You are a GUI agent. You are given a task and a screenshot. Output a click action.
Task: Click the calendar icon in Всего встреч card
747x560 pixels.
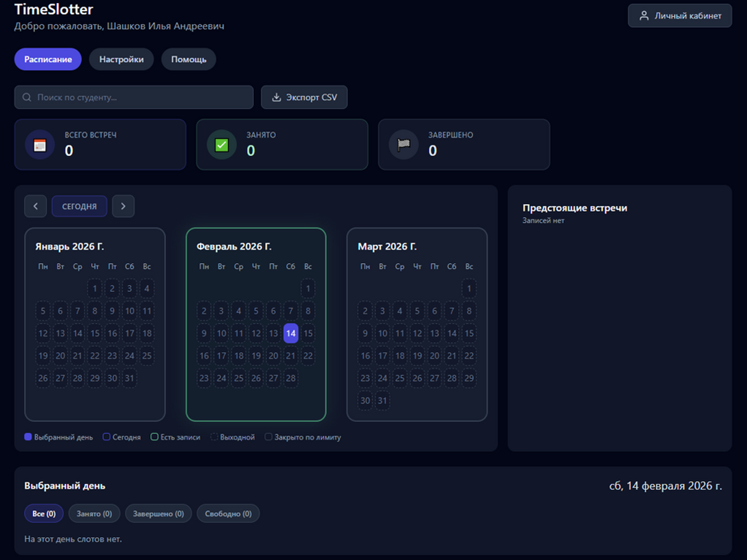tap(40, 145)
